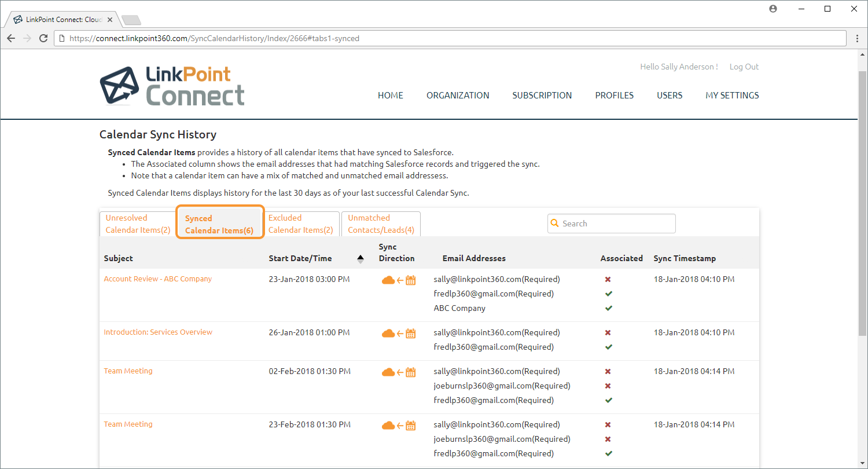Click calendar icon for Account Review row
This screenshot has width=868, height=469.
(411, 280)
